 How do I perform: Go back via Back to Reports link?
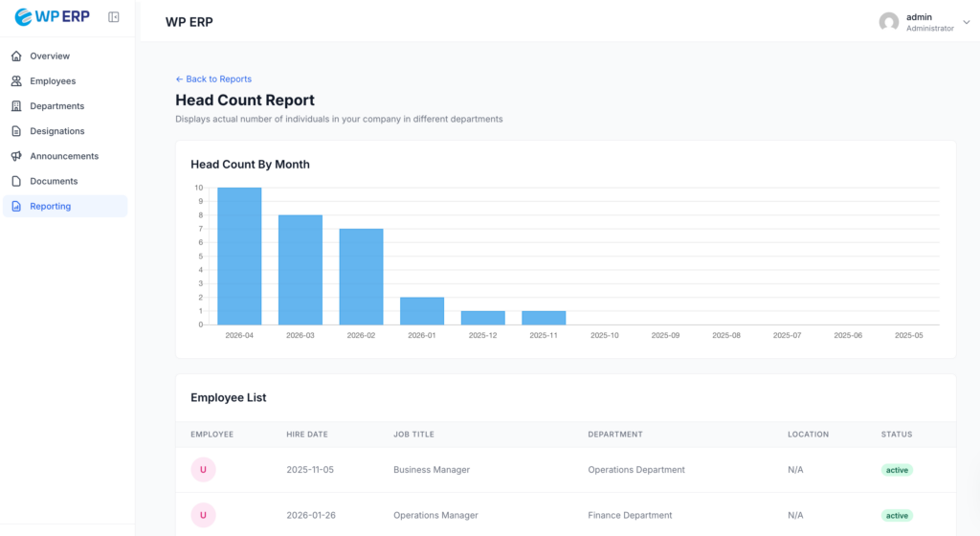213,79
